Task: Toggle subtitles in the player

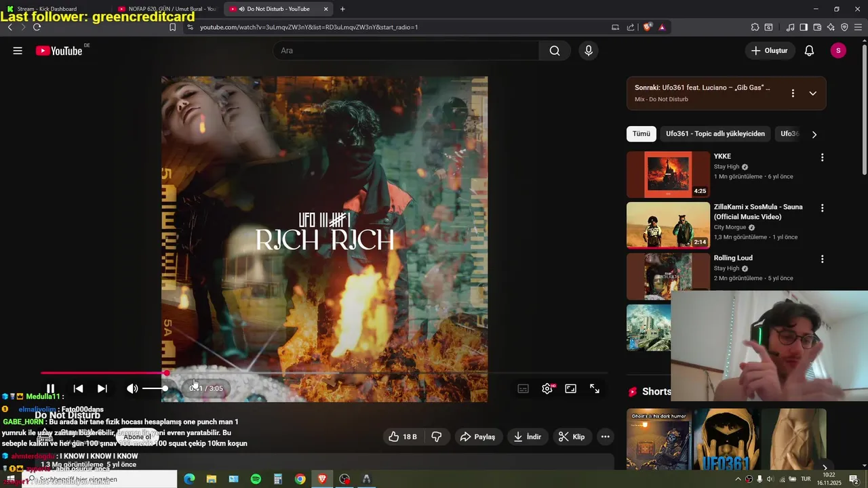Action: [523, 388]
